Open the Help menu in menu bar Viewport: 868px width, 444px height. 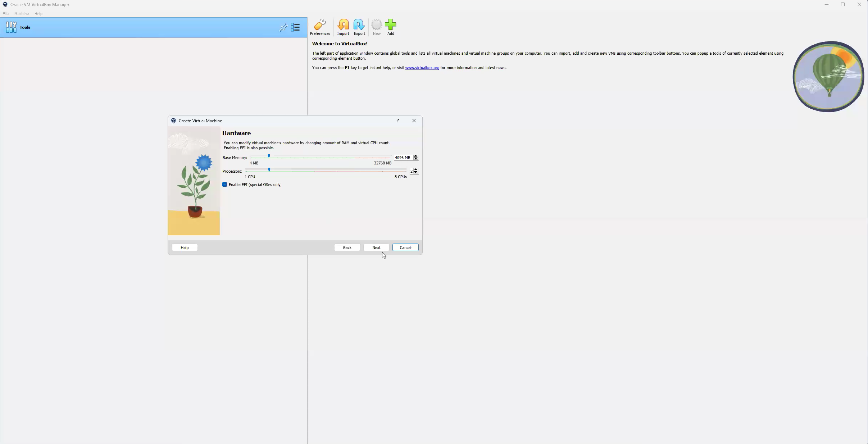(x=38, y=13)
